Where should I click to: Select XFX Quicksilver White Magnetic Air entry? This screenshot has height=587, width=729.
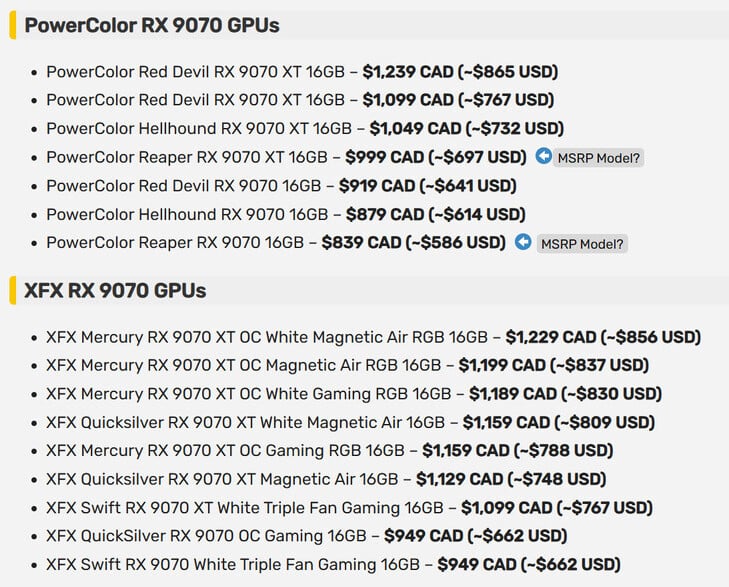click(351, 422)
